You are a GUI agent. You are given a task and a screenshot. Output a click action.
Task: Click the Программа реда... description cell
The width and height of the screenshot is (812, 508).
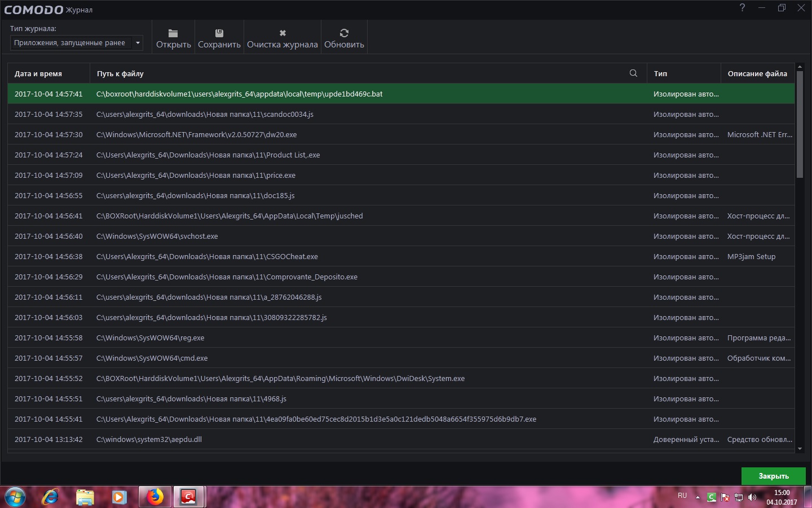(x=759, y=338)
